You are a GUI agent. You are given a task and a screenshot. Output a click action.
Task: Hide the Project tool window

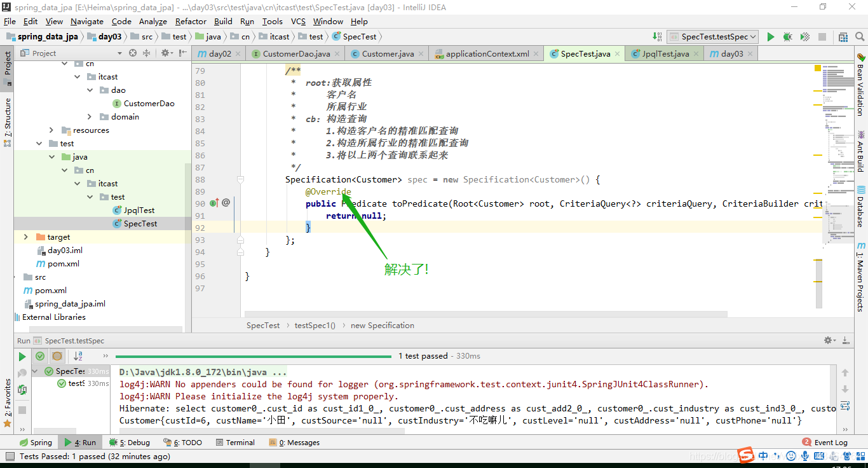click(x=182, y=53)
